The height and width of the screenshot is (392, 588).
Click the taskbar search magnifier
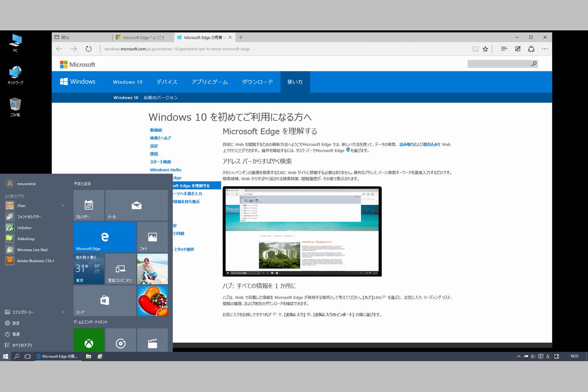(17, 356)
